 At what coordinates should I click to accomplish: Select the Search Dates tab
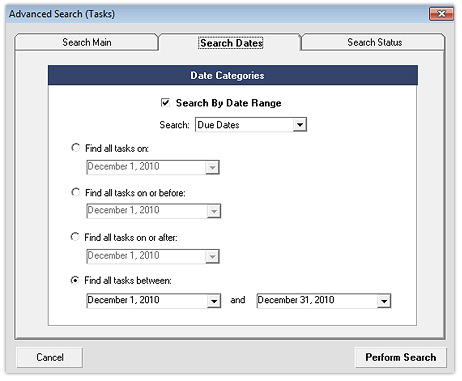click(x=231, y=43)
